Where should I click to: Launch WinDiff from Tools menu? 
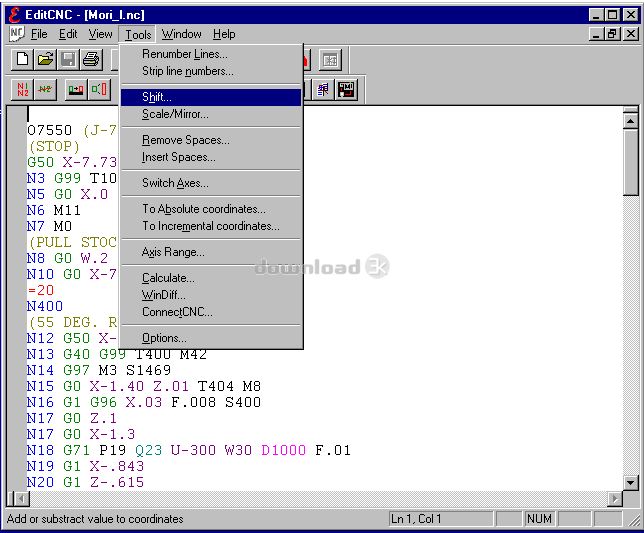click(211, 295)
